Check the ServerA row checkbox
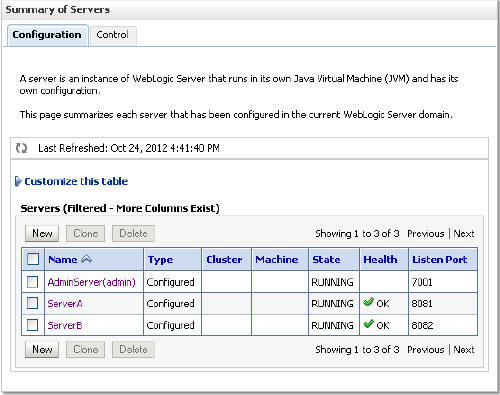This screenshot has width=500, height=395. pyautogui.click(x=32, y=303)
